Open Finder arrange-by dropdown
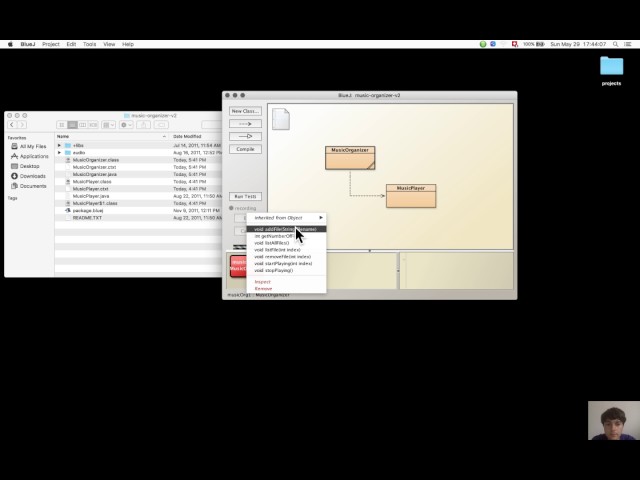Screen dimensions: 640x480 pos(109,125)
